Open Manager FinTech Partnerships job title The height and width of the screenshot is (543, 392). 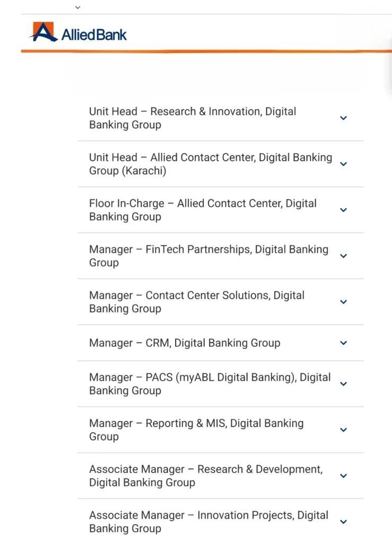coord(208,256)
